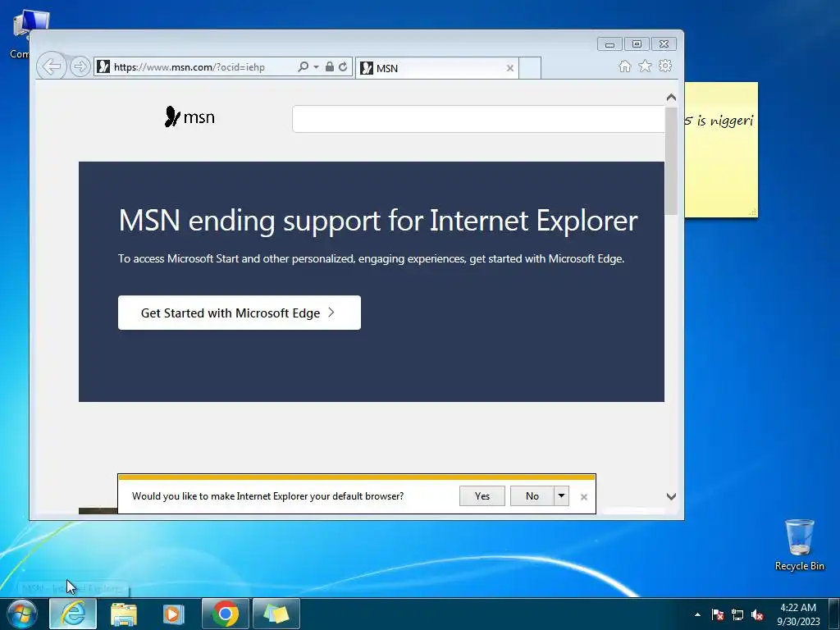Click Get Started with Microsoft Edge
This screenshot has width=840, height=630.
(x=240, y=313)
